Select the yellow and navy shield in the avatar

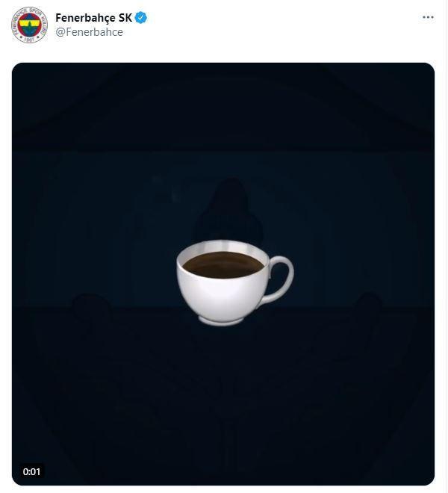tap(29, 24)
